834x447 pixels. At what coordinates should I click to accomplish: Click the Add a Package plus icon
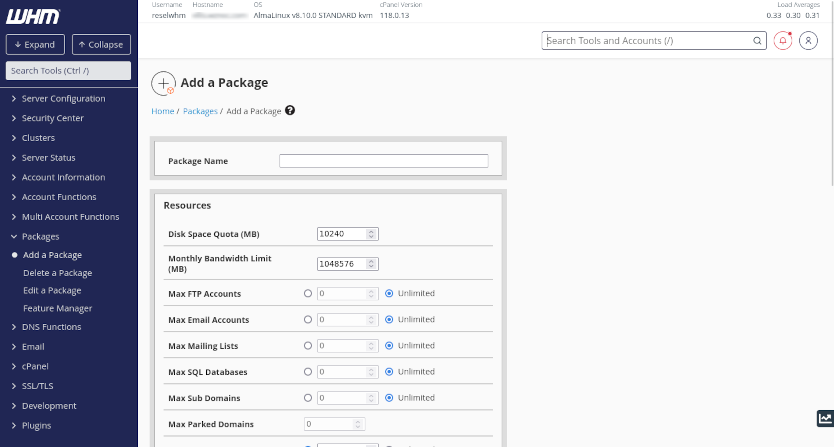coord(164,83)
